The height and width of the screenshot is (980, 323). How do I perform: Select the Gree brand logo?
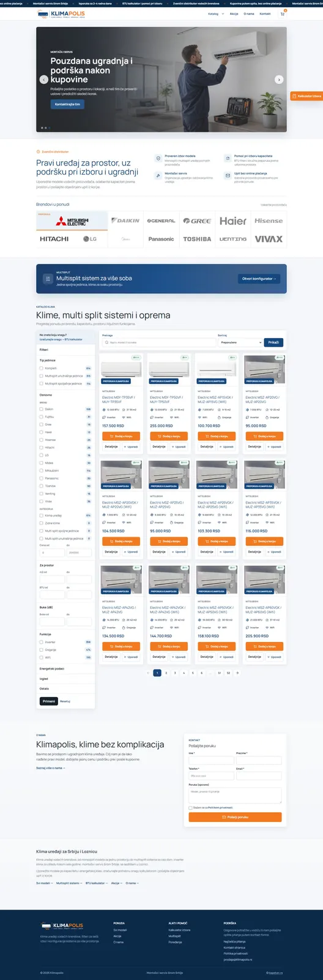tap(197, 221)
